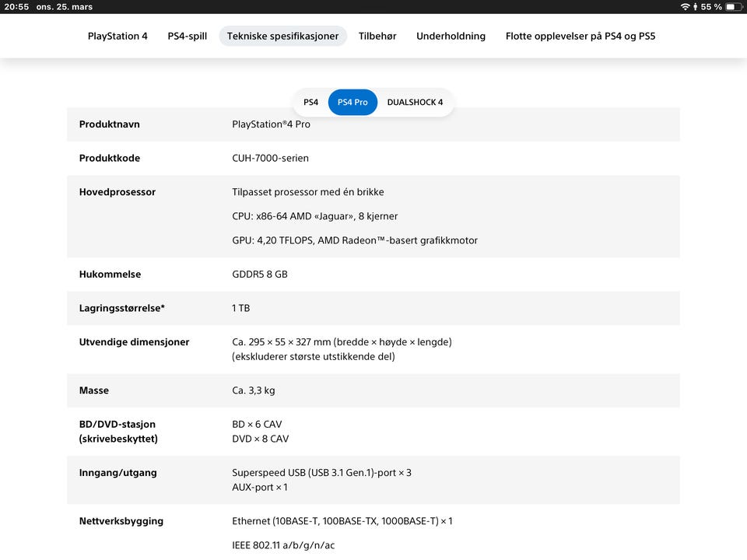Click '(ekskluderer største utstikkende del)' note
Screen dimensions: 747x560
tap(314, 357)
